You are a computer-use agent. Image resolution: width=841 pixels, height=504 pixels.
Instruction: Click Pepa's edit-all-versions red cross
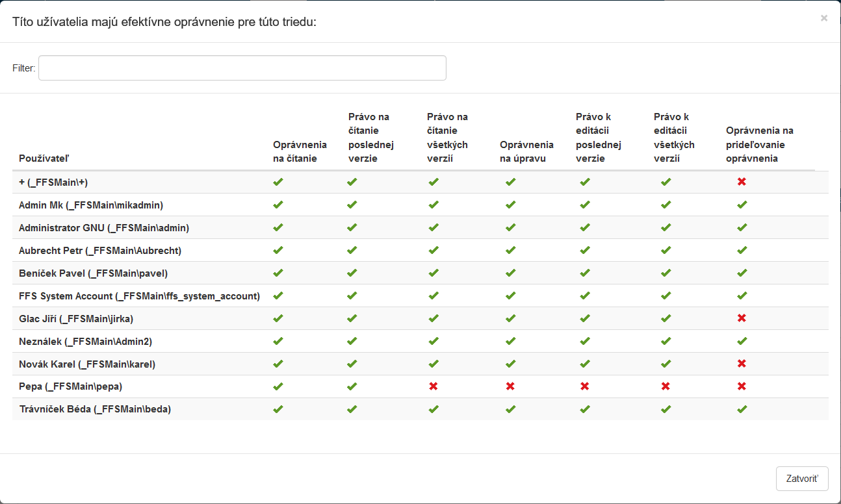click(x=666, y=386)
